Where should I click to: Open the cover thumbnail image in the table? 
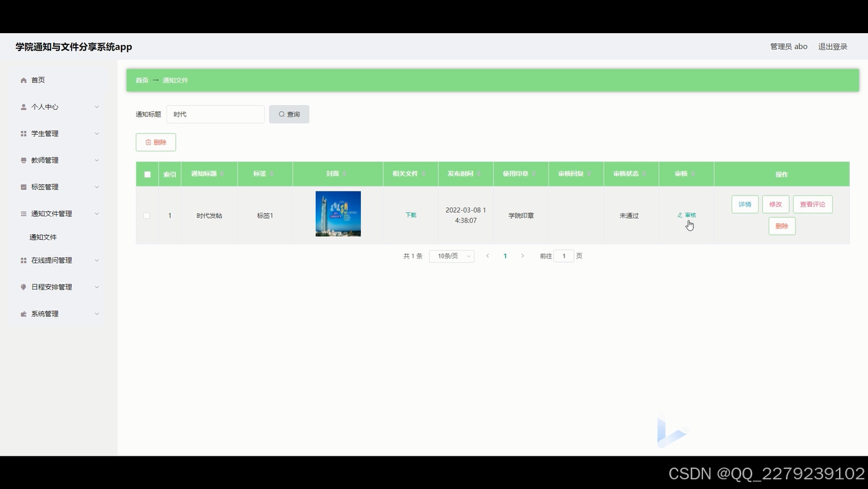tap(337, 214)
